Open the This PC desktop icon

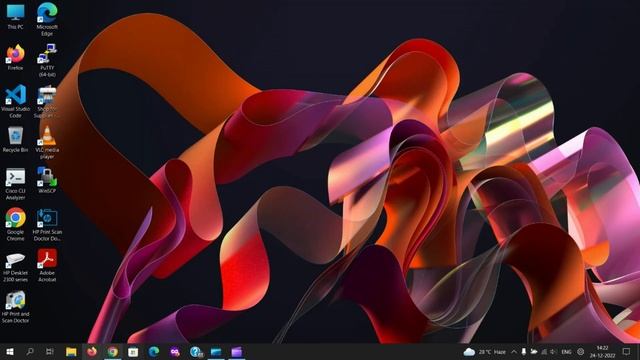point(16,16)
